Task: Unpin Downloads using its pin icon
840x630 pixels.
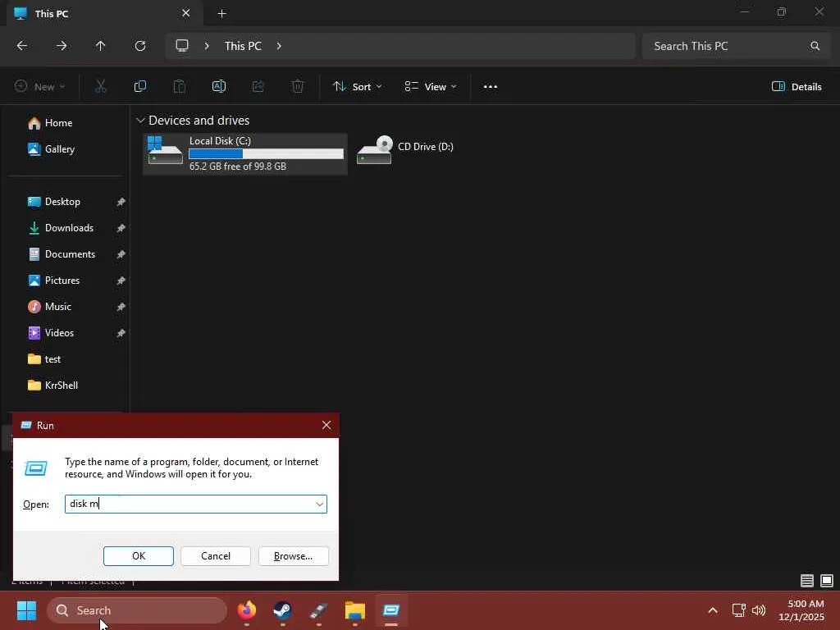Action: 121,228
